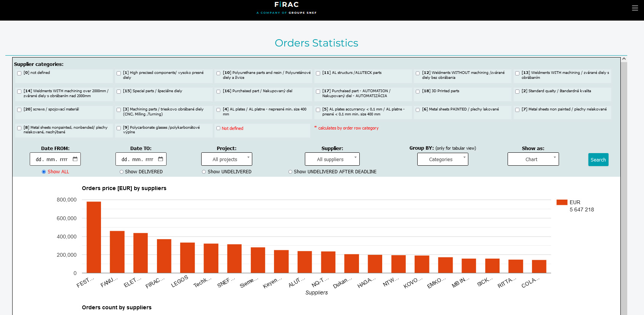Open the Group BY Categories dropdown

point(442,159)
